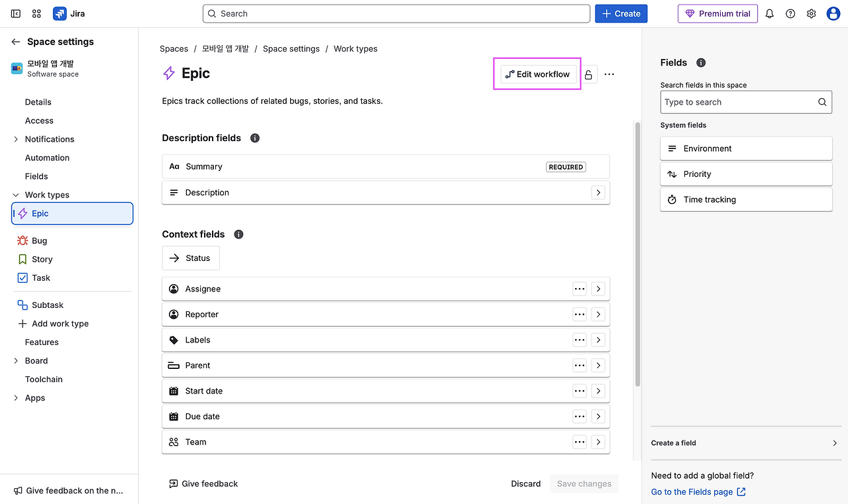Viewport: 848px width, 504px height.
Task: Click the help question mark icon
Action: click(790, 14)
